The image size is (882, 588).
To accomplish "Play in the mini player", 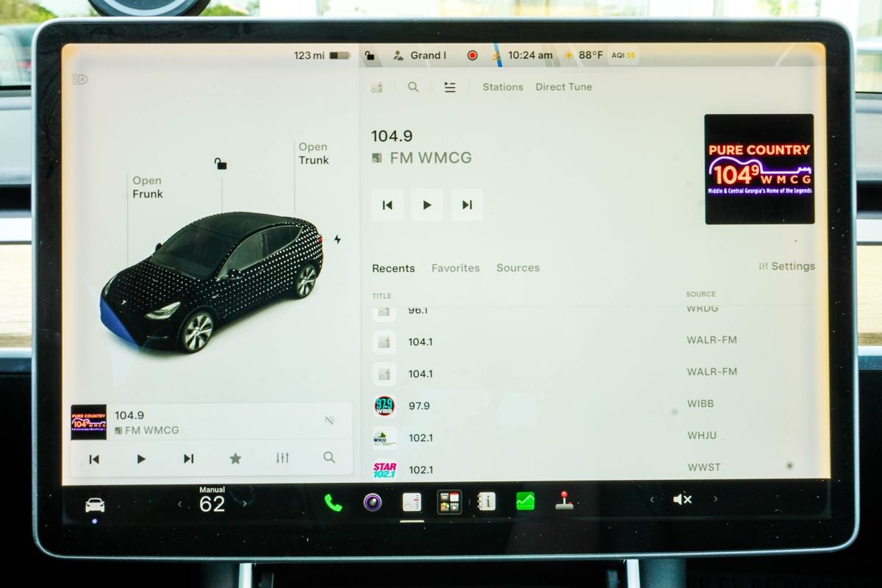I will [x=141, y=459].
